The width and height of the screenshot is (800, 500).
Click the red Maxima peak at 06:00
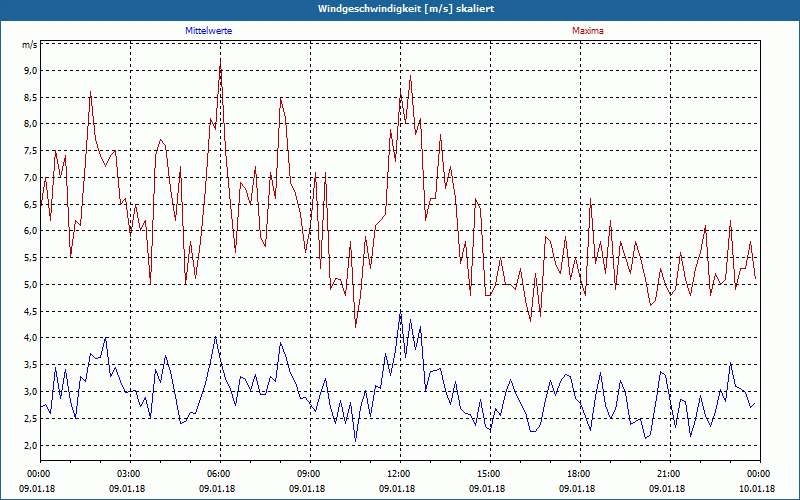(220, 60)
